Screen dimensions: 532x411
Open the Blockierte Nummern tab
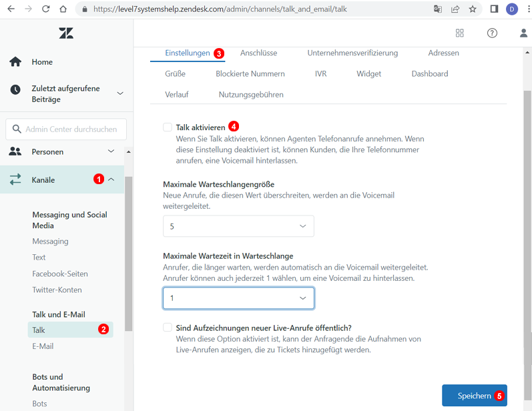[250, 73]
